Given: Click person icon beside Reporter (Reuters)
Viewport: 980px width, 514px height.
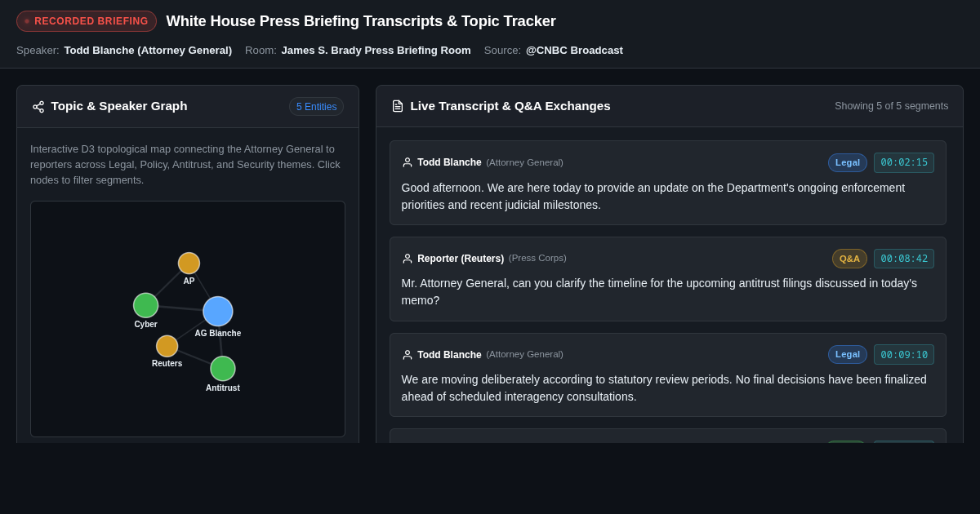Looking at the screenshot, I should point(408,259).
